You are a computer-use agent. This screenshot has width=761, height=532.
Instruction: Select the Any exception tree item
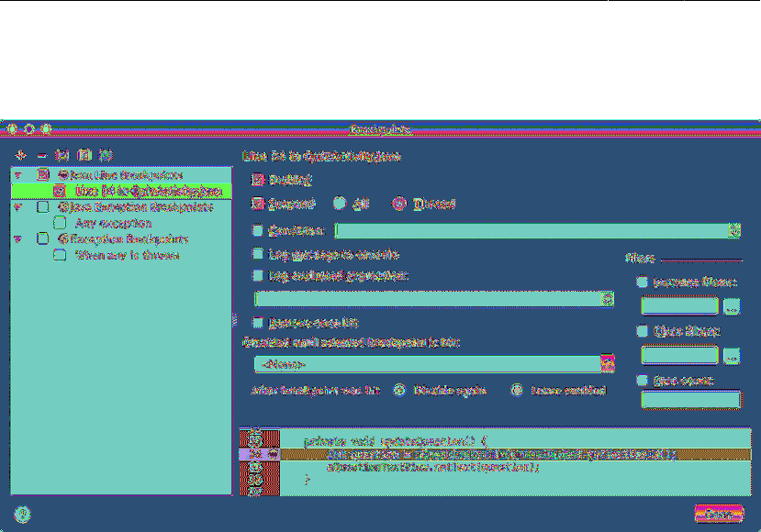[x=114, y=224]
